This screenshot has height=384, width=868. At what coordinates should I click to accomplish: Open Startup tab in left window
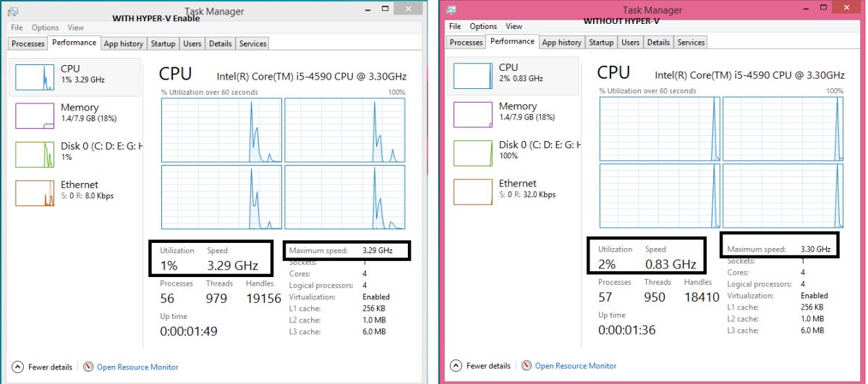click(163, 43)
